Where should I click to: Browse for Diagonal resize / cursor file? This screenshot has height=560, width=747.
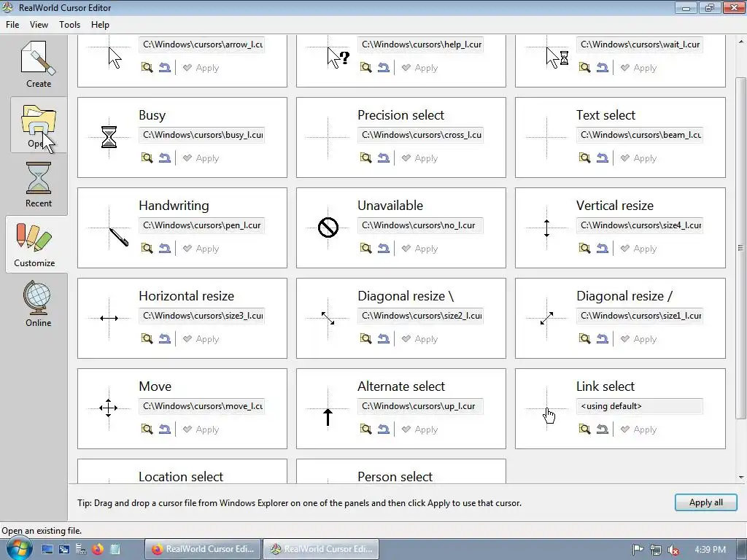pyautogui.click(x=584, y=339)
